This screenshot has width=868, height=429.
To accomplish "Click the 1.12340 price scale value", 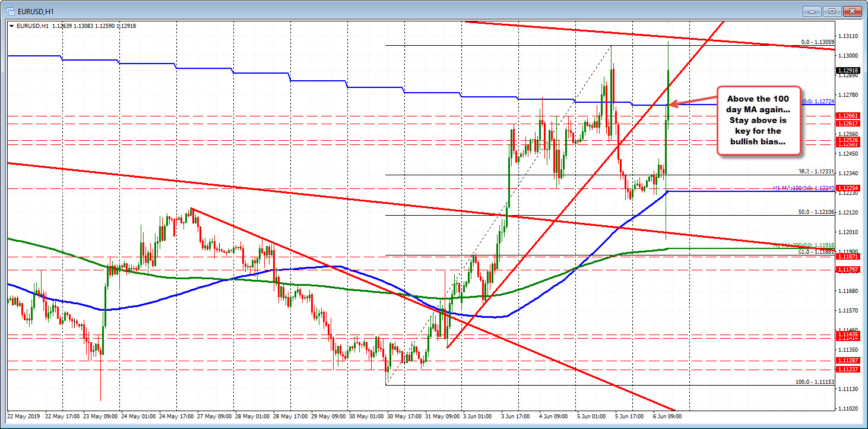I will click(x=847, y=173).
